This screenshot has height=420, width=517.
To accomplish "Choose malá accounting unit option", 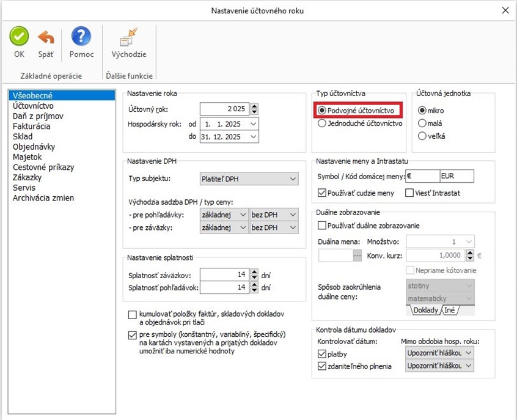I will click(x=421, y=123).
